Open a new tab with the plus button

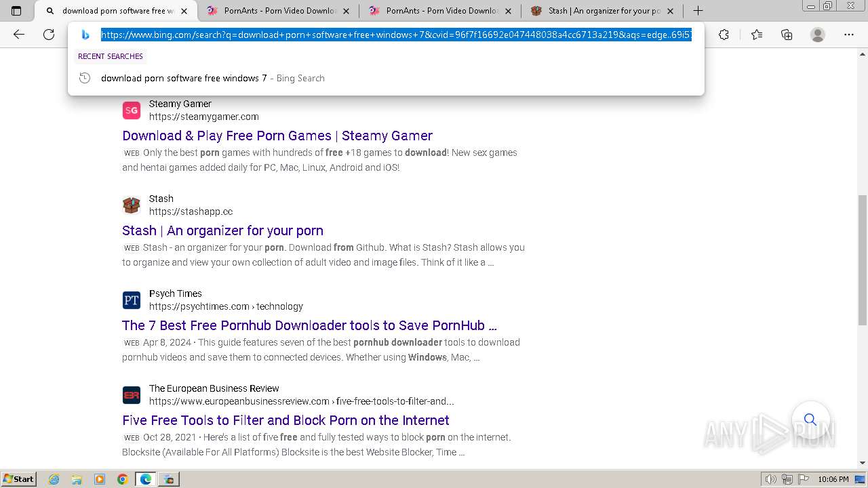698,10
